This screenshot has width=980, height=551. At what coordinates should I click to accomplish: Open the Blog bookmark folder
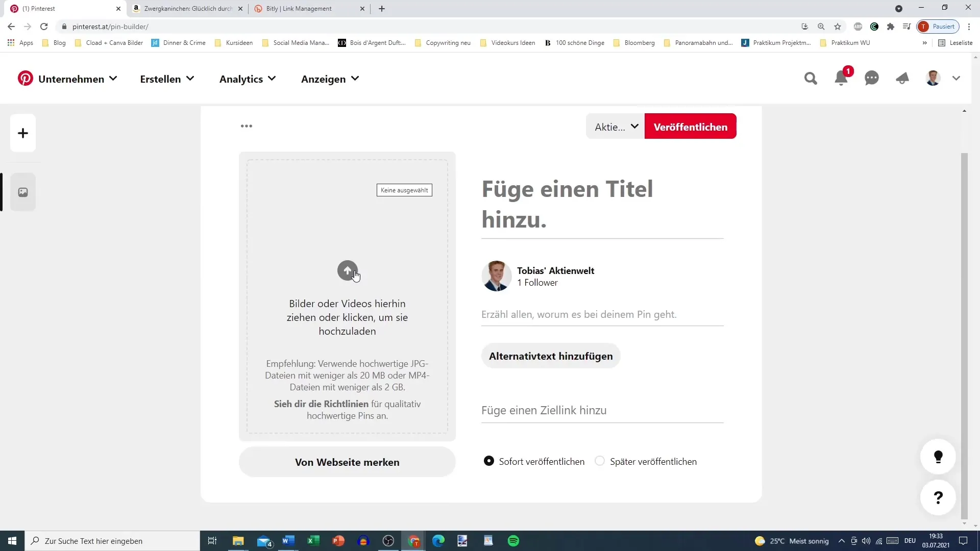(x=54, y=43)
